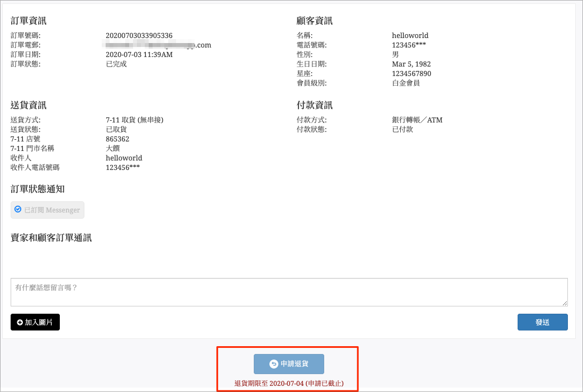Click the plus icon in 加入圖片 button
This screenshot has height=392, width=583.
click(x=20, y=323)
